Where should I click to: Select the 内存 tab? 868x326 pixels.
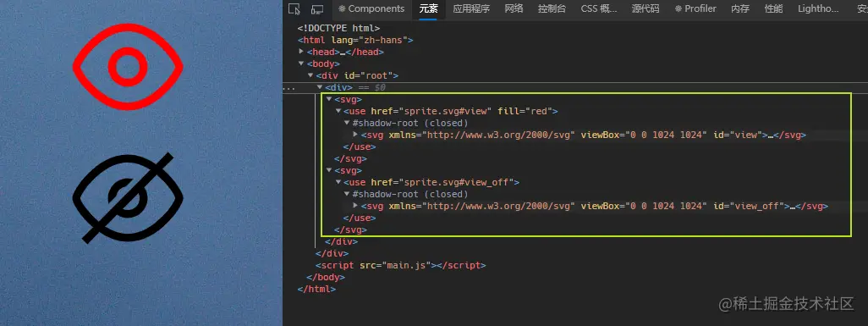click(x=740, y=8)
